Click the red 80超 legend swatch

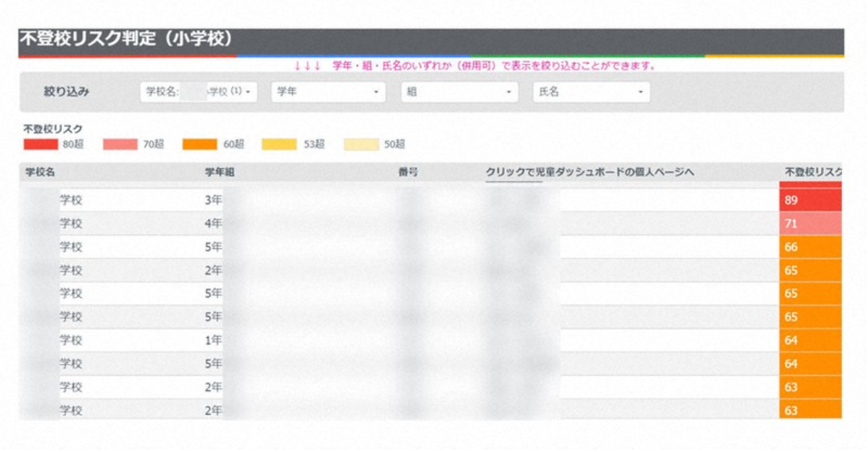(x=40, y=145)
